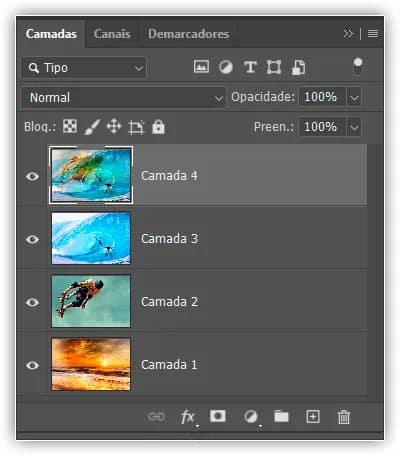Click the link layers chain icon
Screen dimensions: 400x456
pos(156,417)
